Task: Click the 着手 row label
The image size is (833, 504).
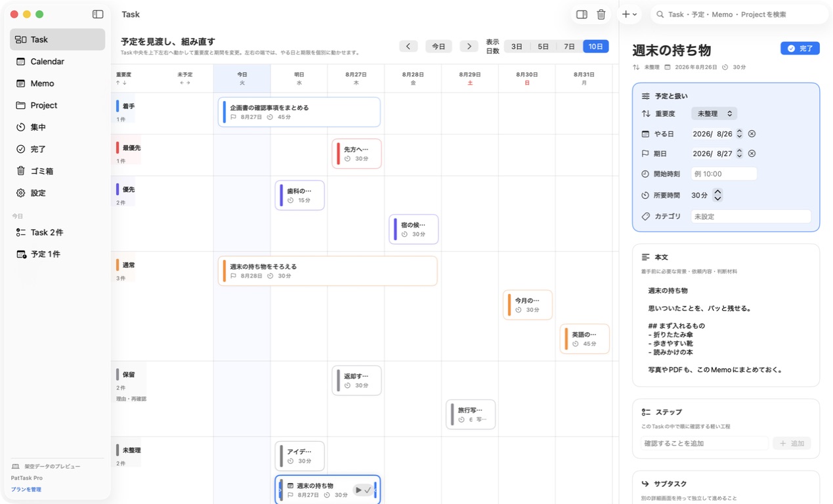Action: pos(129,106)
